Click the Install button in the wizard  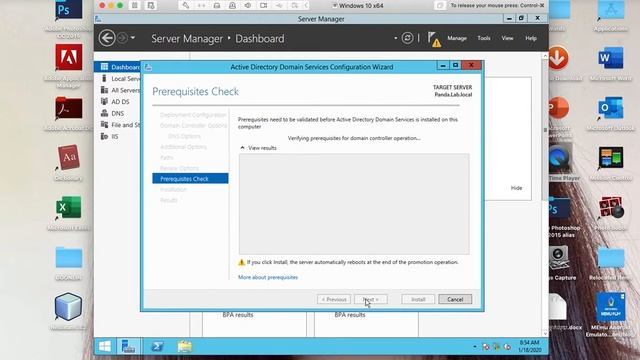[418, 299]
